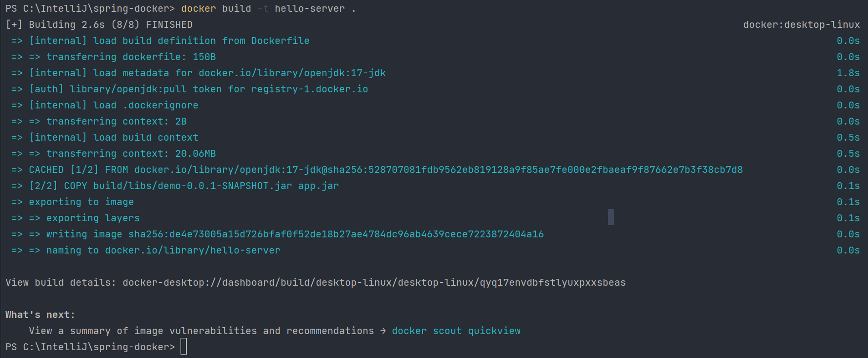The height and width of the screenshot is (358, 868).
Task: Click the 'docker scout quickview' command link
Action: [456, 331]
